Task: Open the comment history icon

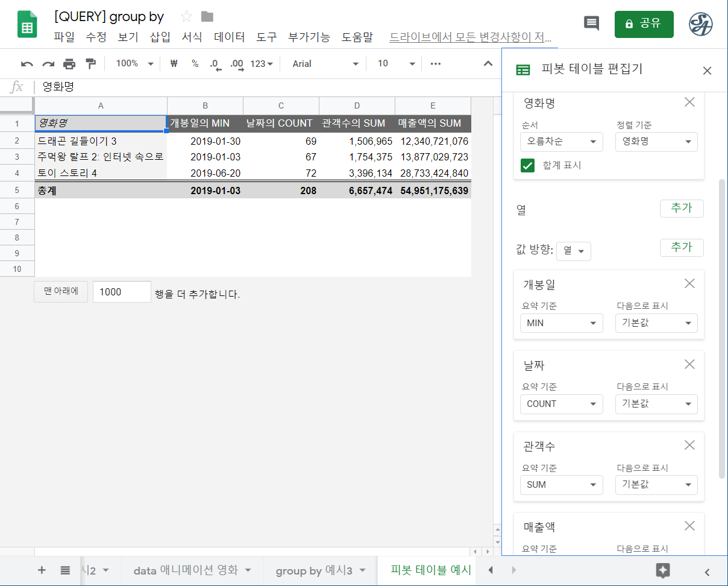Action: pyautogui.click(x=591, y=24)
